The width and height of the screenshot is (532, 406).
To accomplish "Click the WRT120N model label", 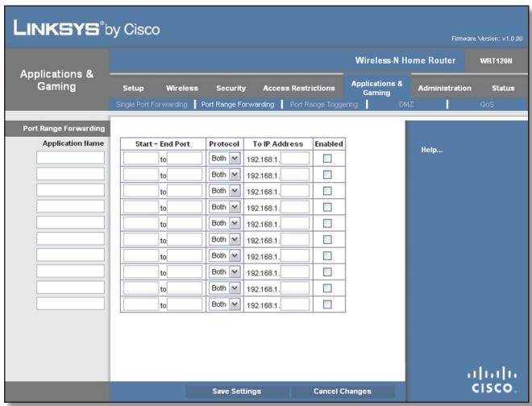I will click(x=496, y=61).
